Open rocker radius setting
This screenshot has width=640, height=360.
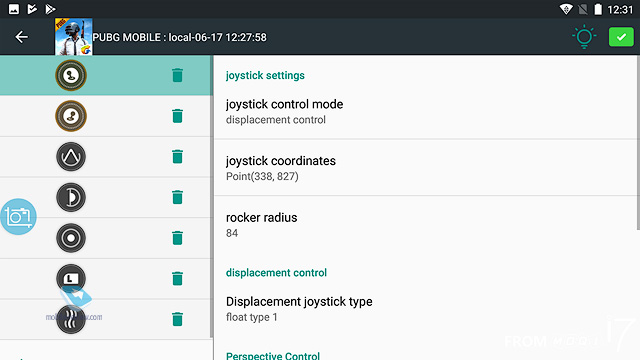(425, 224)
